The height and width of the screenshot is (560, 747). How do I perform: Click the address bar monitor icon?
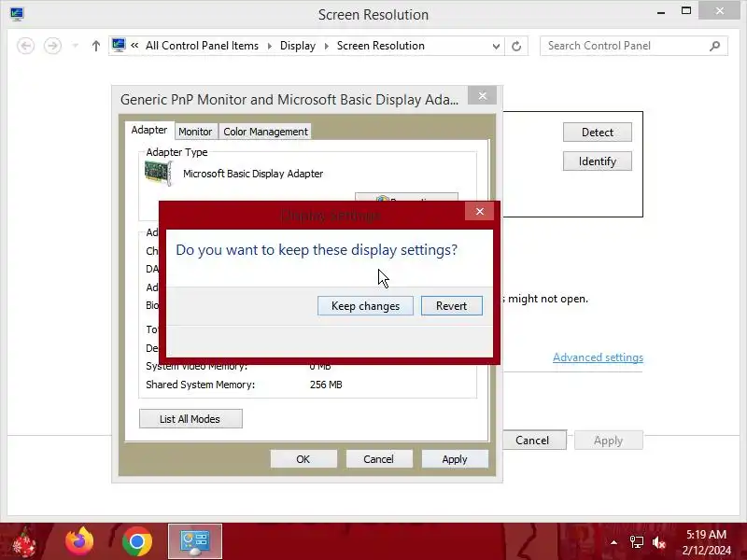(x=119, y=45)
